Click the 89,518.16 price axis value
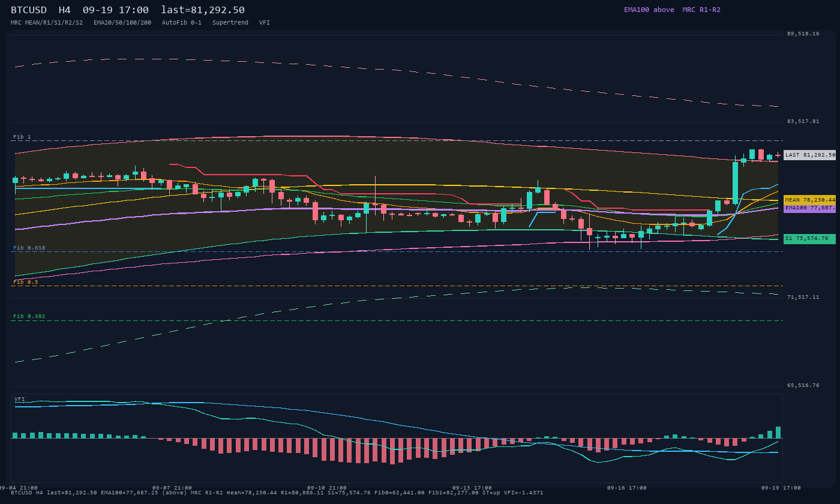This screenshot has width=840, height=504. [803, 34]
